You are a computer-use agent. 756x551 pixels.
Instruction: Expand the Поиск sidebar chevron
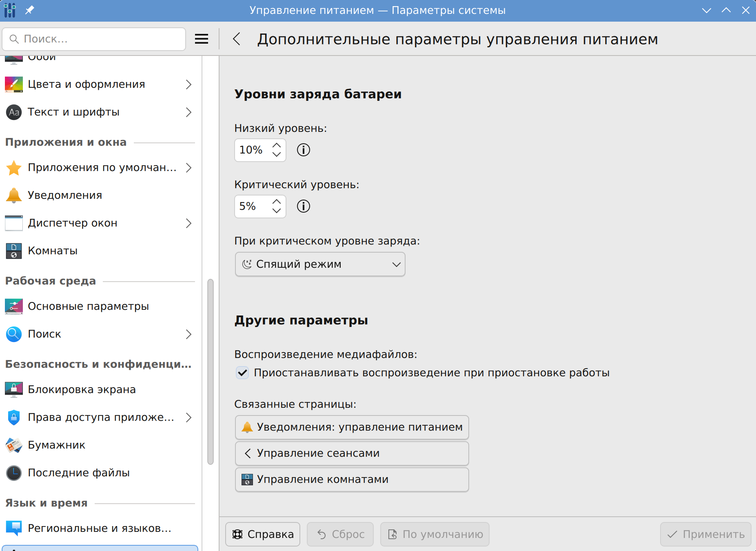click(188, 334)
